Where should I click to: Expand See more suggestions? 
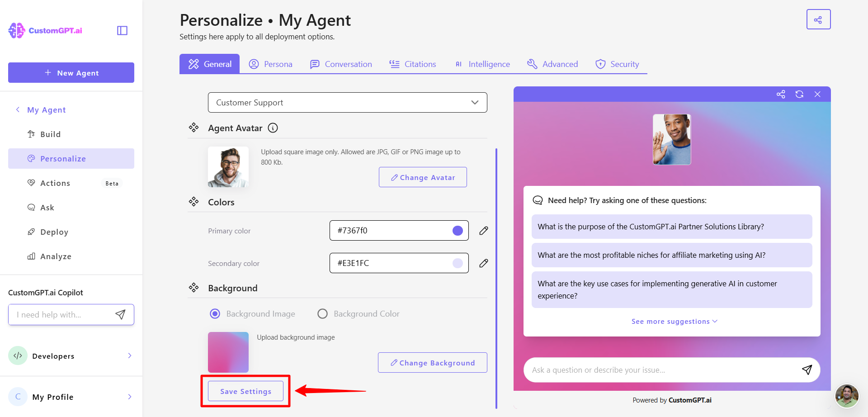pyautogui.click(x=674, y=322)
